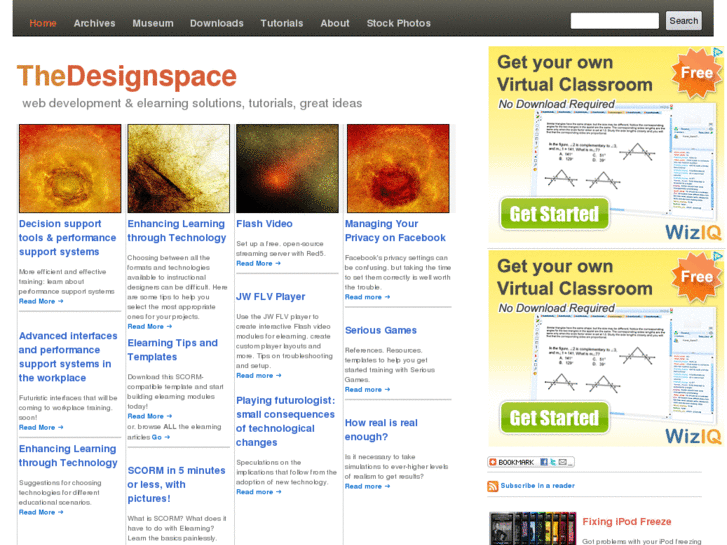Click WizIQ logo on the upper ad
727x545 pixels.
point(693,232)
